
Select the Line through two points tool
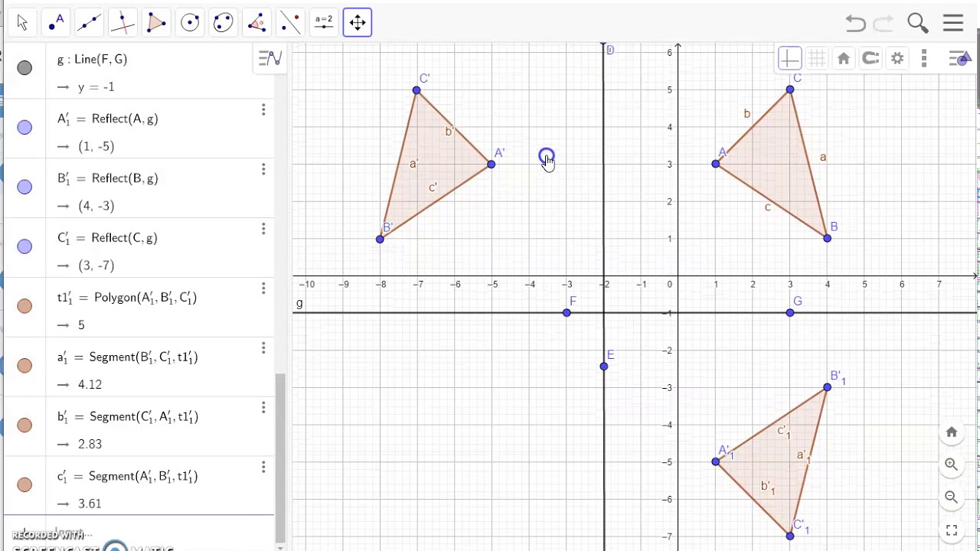(90, 23)
